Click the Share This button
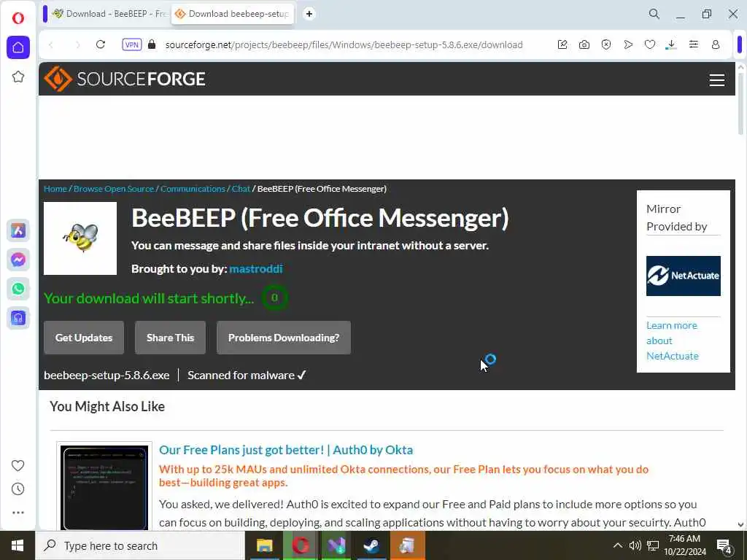The height and width of the screenshot is (560, 747). pos(171,338)
